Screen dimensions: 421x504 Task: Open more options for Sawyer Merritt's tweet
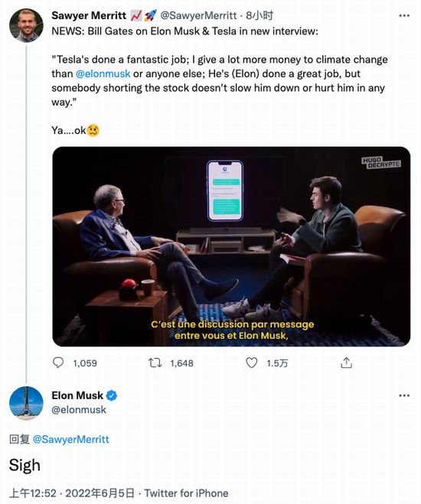[404, 15]
